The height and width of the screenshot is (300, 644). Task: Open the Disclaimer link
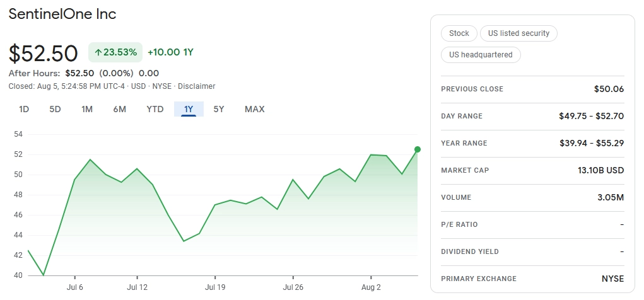pyautogui.click(x=196, y=86)
